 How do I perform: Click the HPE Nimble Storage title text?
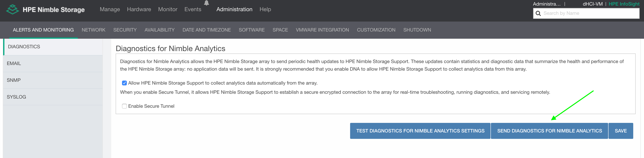point(53,10)
